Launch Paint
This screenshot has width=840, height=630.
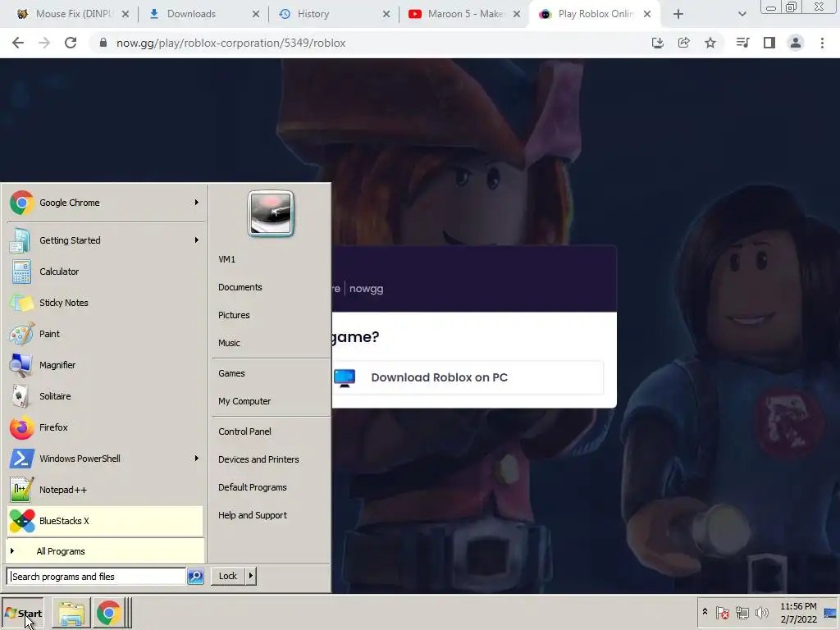[x=105, y=334]
